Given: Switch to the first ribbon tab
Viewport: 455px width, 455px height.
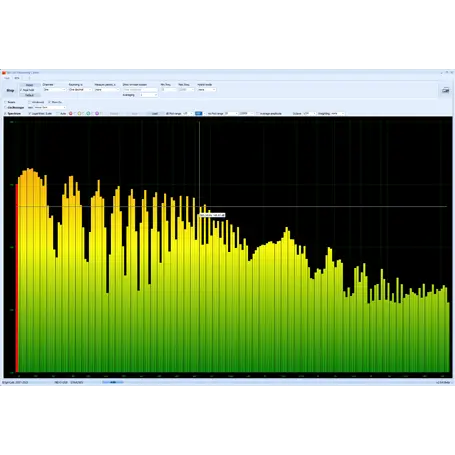Looking at the screenshot, I should pyautogui.click(x=7, y=78).
